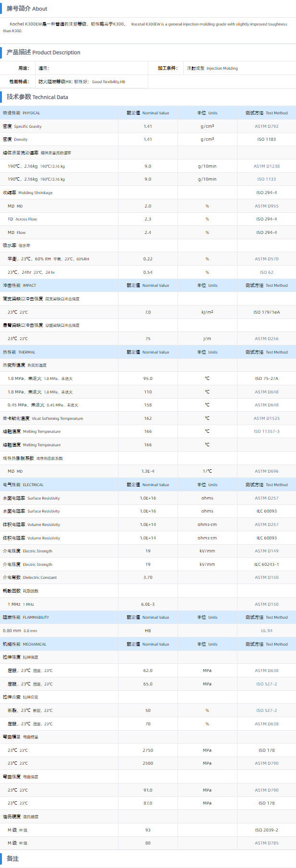The image size is (296, 868).
Task: Open the ASTM D785 hardness method link
Action: tap(266, 843)
